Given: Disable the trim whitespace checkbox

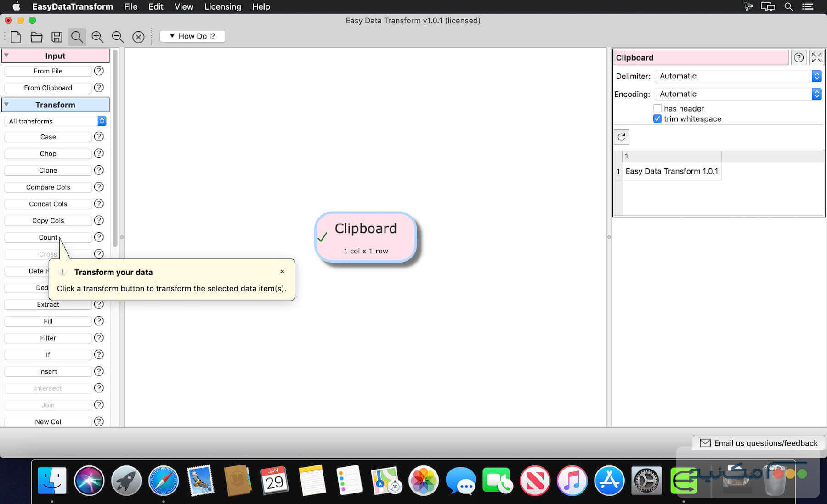Looking at the screenshot, I should pos(657,119).
